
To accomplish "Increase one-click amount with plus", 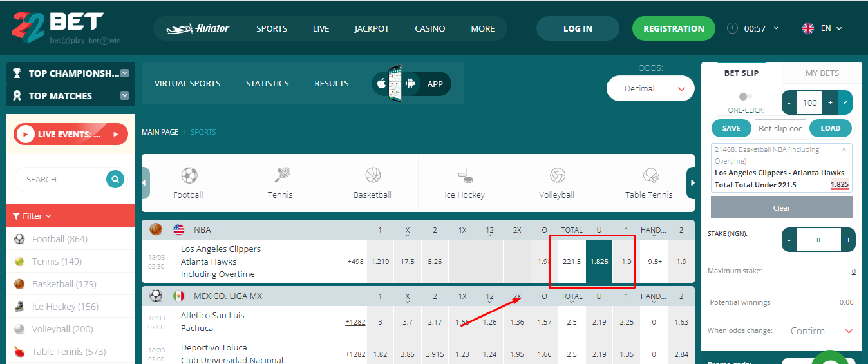I will pos(830,102).
